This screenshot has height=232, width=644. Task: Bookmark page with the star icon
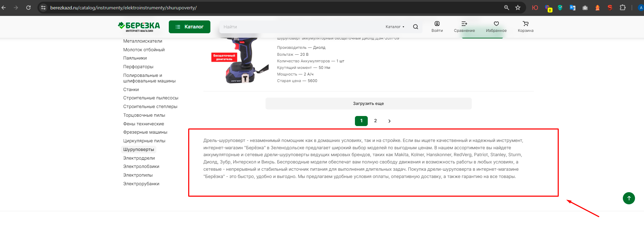[518, 8]
